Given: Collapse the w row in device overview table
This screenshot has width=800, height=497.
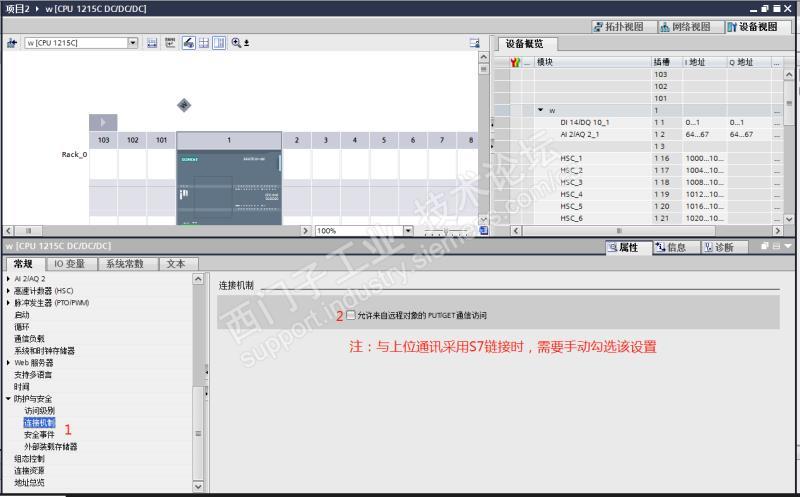Looking at the screenshot, I should (540, 110).
